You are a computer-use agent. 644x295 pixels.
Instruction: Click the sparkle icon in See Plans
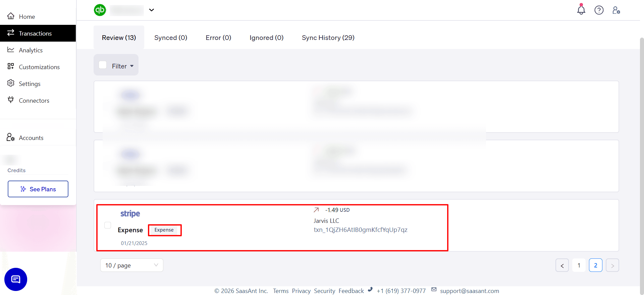(x=23, y=189)
